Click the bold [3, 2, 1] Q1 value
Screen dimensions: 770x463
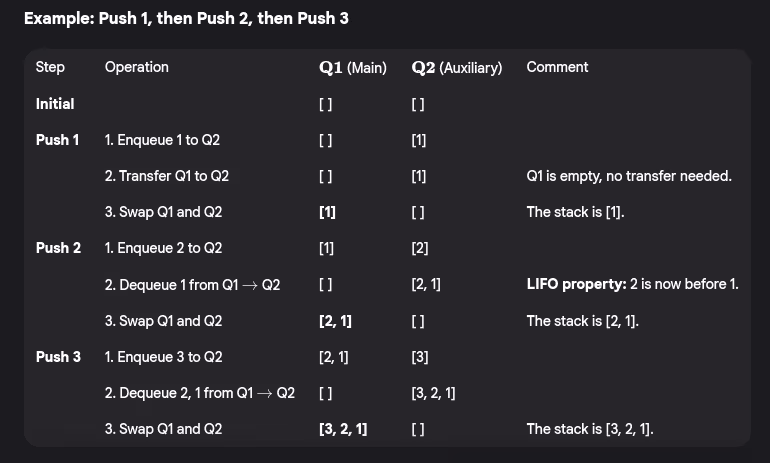(342, 429)
